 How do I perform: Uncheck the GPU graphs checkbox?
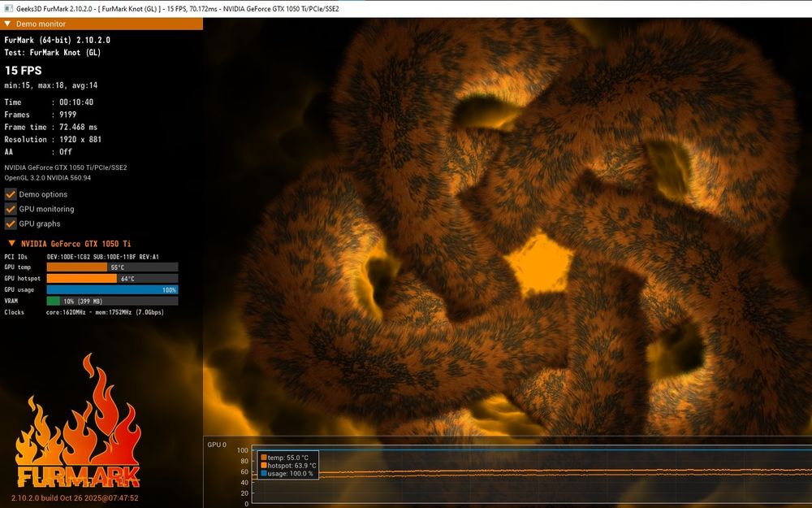[x=11, y=224]
